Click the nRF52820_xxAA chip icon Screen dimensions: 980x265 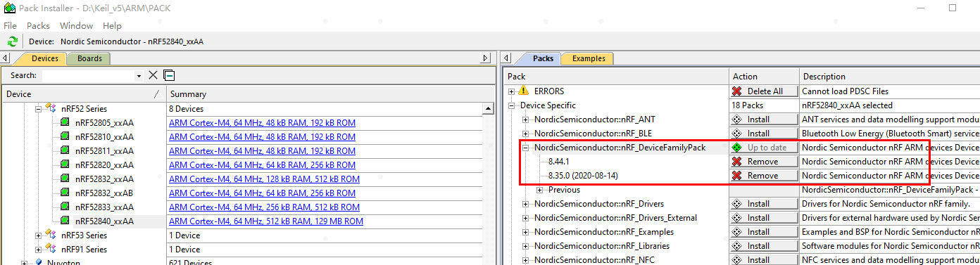coord(65,165)
